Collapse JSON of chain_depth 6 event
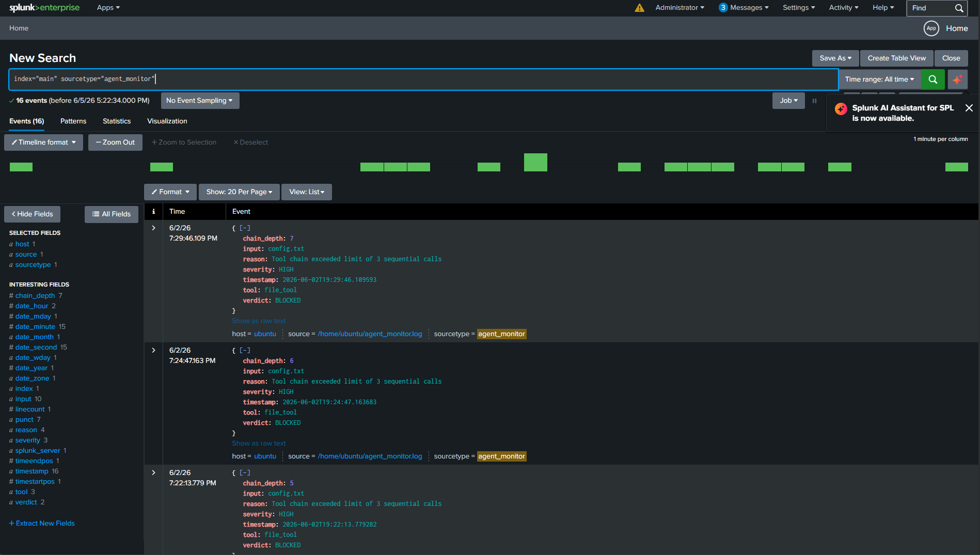 click(x=245, y=350)
